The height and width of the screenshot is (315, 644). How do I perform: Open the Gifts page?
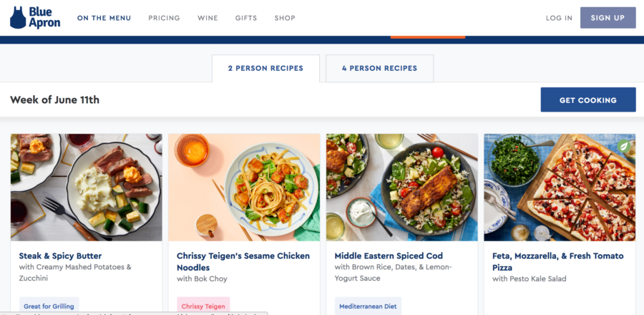[246, 18]
